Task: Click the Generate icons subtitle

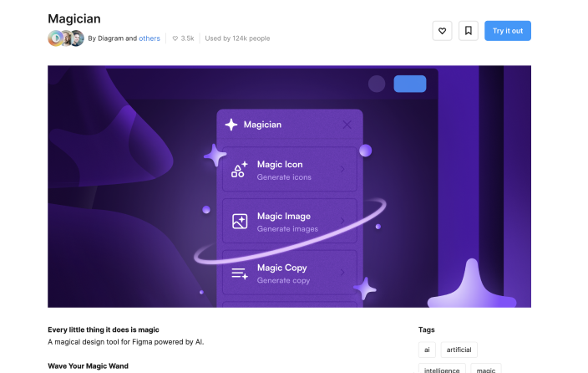Action: (x=284, y=177)
